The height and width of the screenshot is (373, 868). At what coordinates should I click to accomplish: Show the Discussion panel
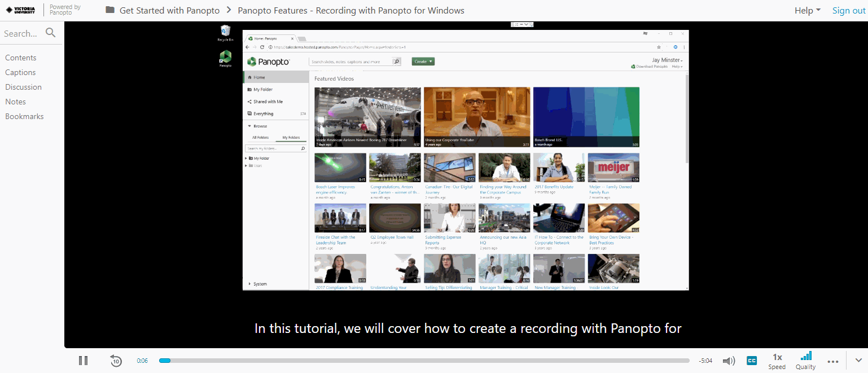tap(24, 87)
